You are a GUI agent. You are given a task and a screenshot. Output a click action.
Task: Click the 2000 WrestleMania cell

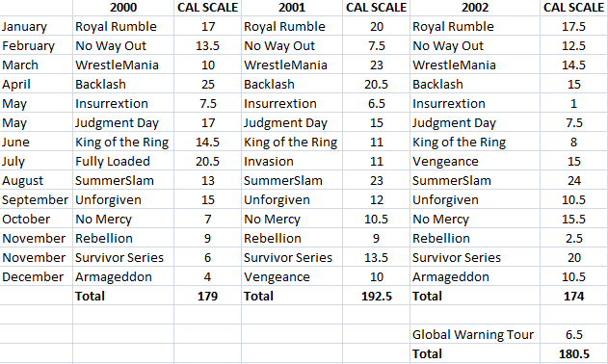pyautogui.click(x=123, y=65)
